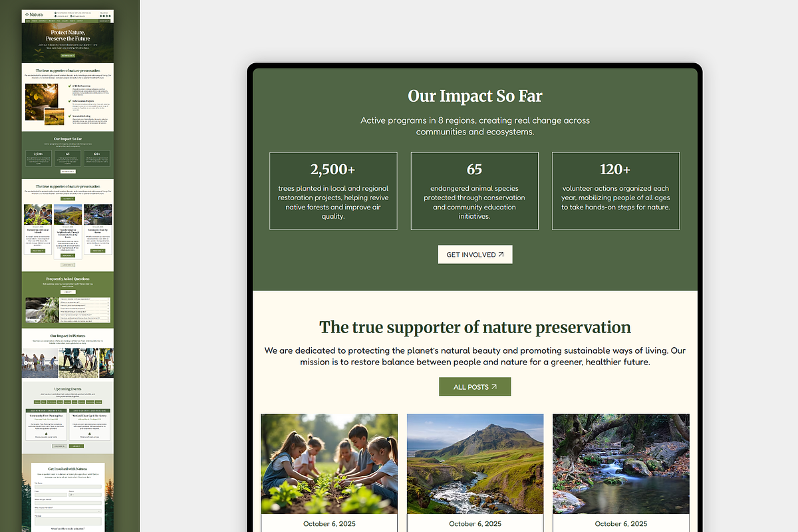
Task: Select the 120+ volunteer actions stat card
Action: pos(616,192)
